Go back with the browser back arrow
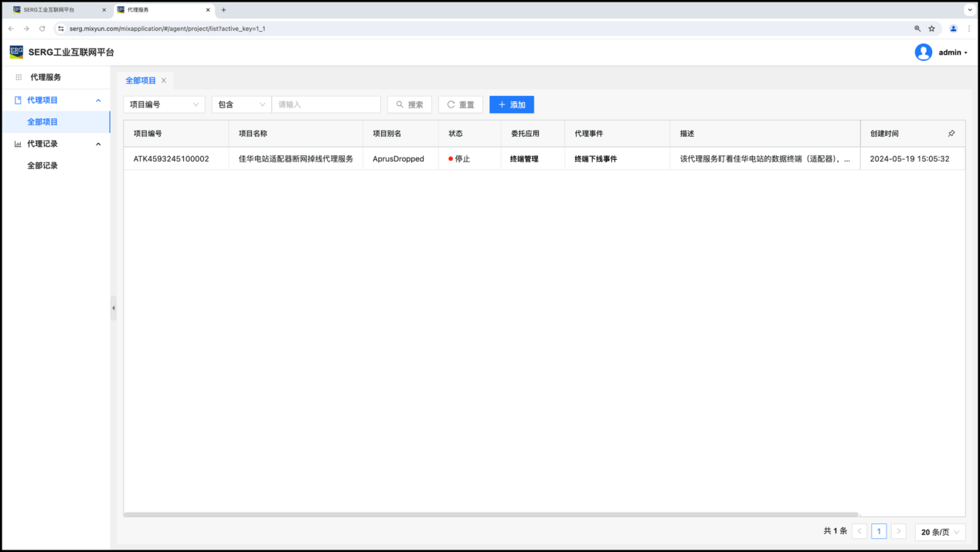Screen dimensions: 980x552 click(x=11, y=29)
